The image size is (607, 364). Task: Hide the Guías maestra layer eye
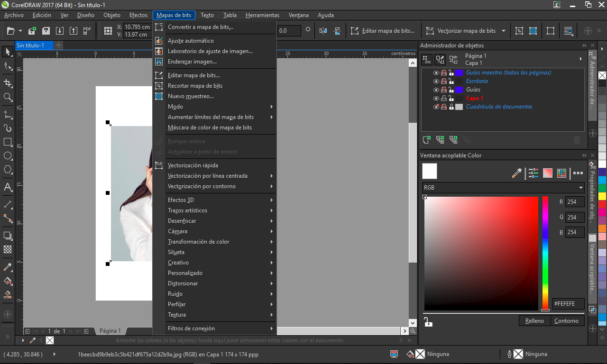[x=436, y=73]
